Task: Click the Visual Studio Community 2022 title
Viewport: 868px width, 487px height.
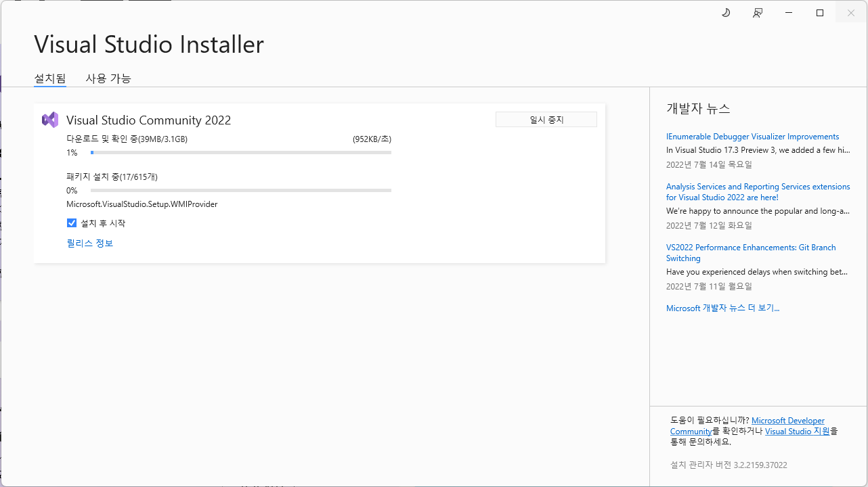Action: [x=148, y=120]
